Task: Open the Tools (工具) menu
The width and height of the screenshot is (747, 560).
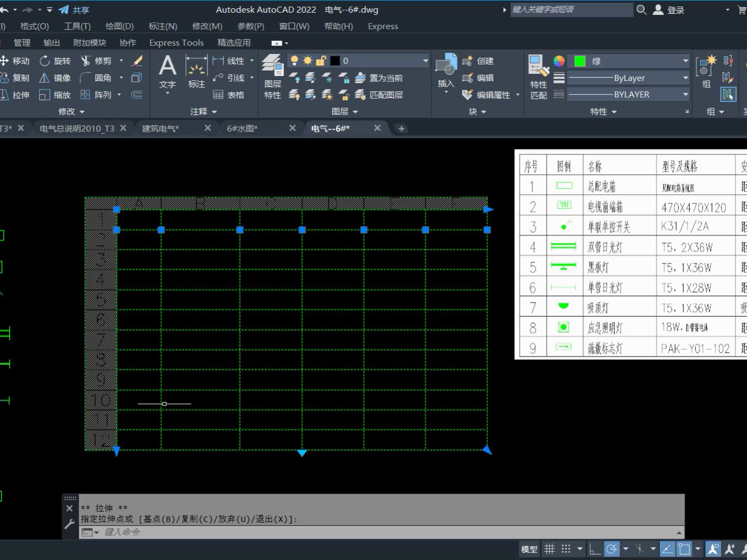Action: pyautogui.click(x=77, y=26)
